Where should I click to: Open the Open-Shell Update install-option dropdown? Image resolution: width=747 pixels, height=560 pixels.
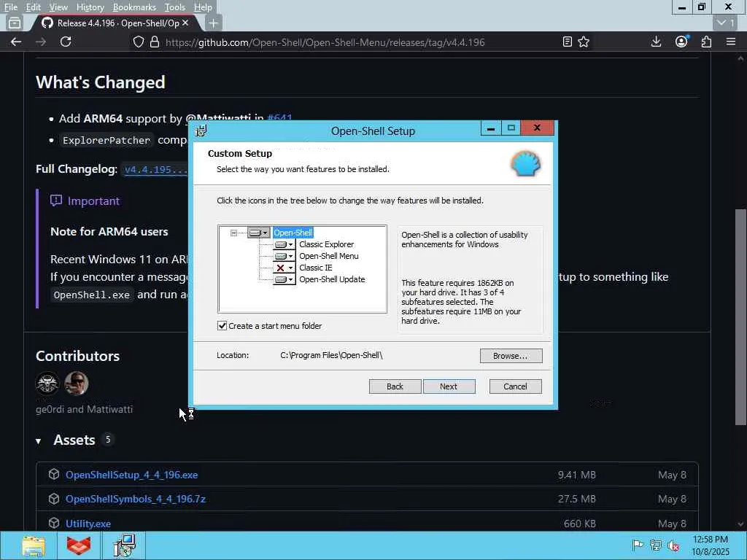point(284,279)
